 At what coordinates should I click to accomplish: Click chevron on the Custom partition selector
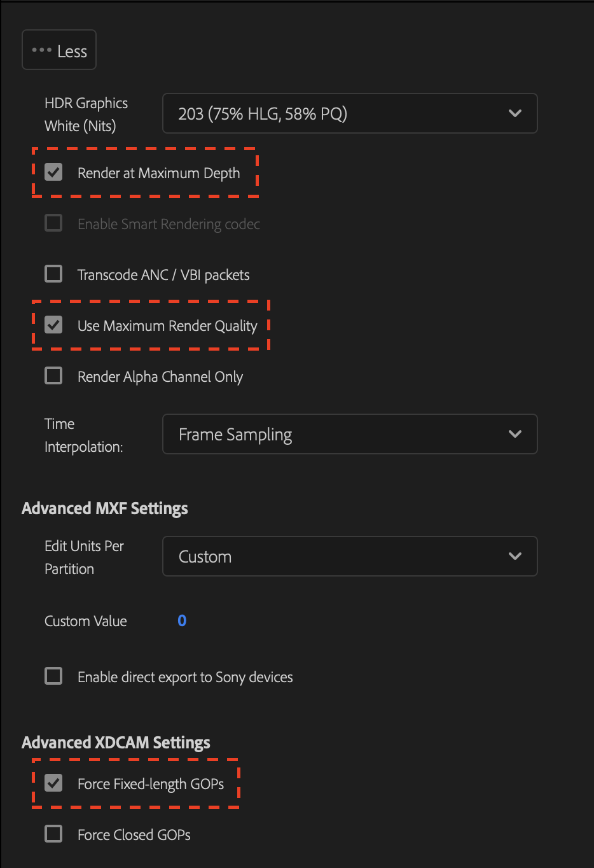click(515, 556)
